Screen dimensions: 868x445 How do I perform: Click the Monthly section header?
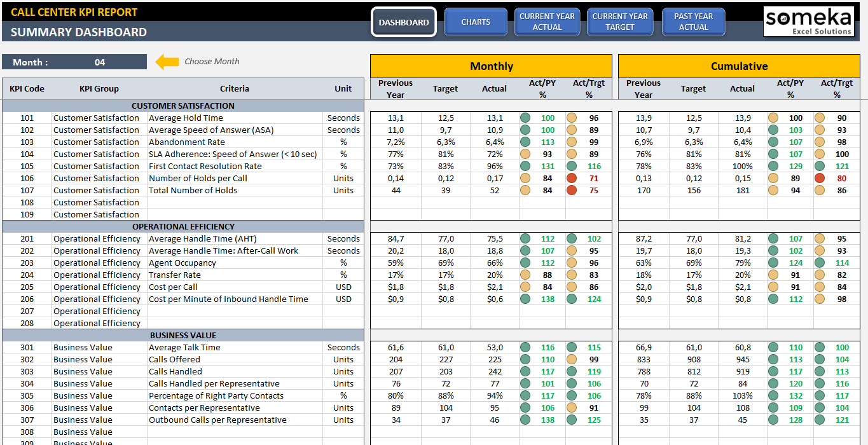coord(491,66)
